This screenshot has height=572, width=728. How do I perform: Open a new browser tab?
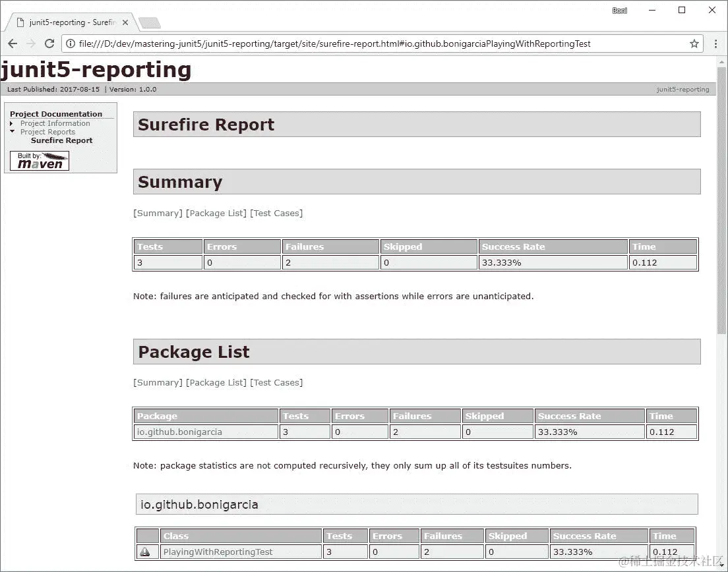point(150,22)
